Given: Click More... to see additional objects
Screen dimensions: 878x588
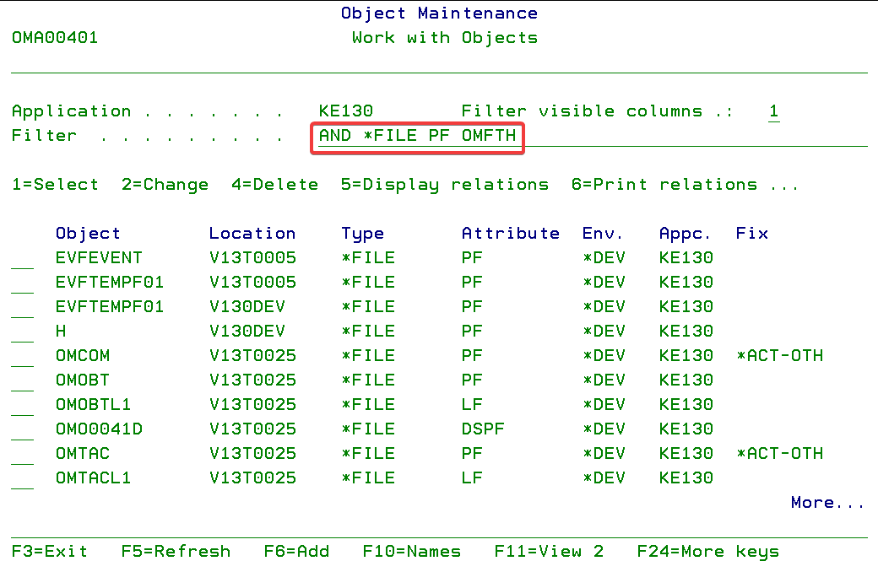Looking at the screenshot, I should point(827,503).
